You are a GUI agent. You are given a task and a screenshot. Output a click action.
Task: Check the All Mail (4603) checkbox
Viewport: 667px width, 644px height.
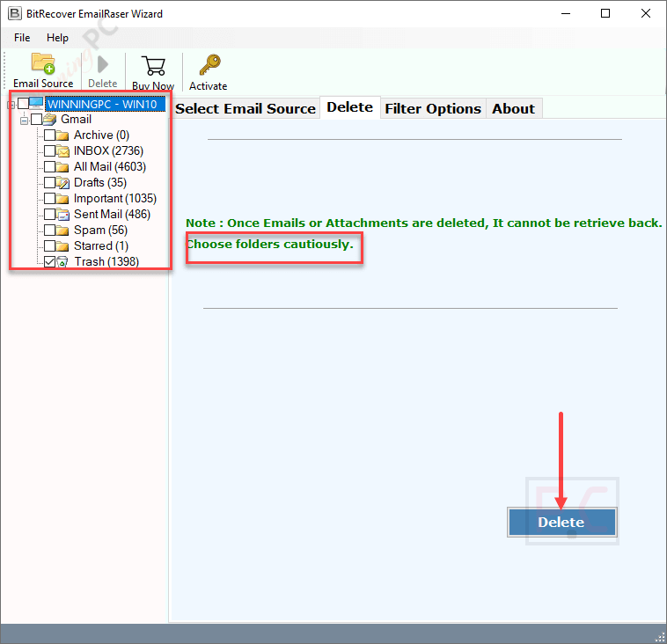50,166
